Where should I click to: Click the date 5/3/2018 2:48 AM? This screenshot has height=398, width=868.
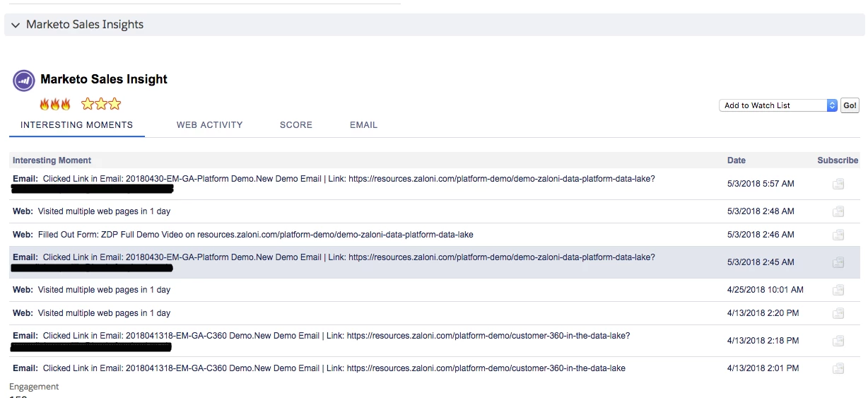761,211
